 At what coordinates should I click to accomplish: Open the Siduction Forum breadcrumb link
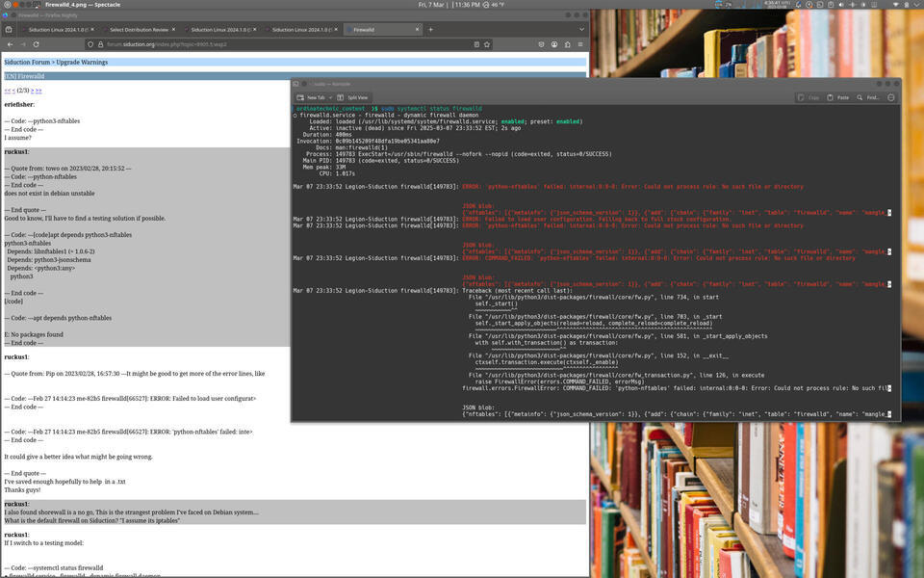(27, 62)
